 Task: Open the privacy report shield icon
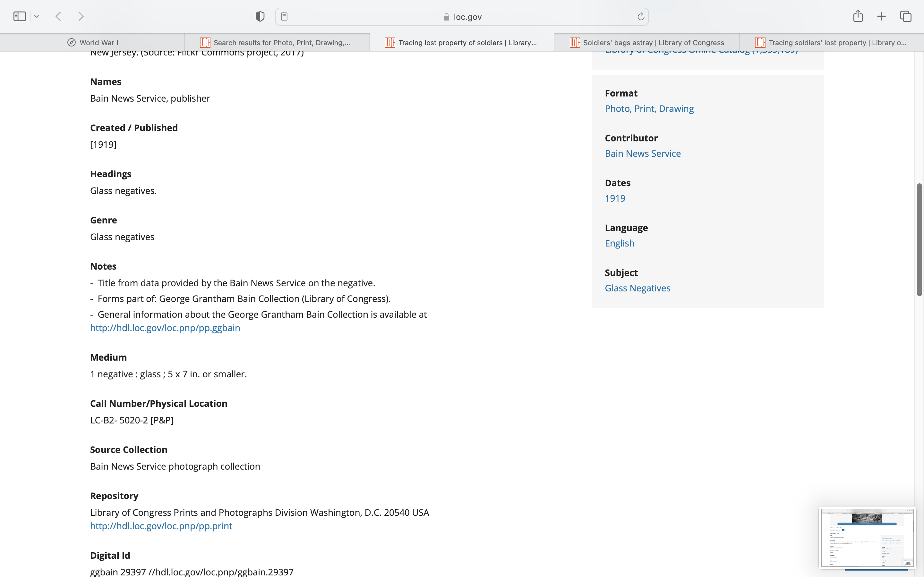click(x=260, y=16)
